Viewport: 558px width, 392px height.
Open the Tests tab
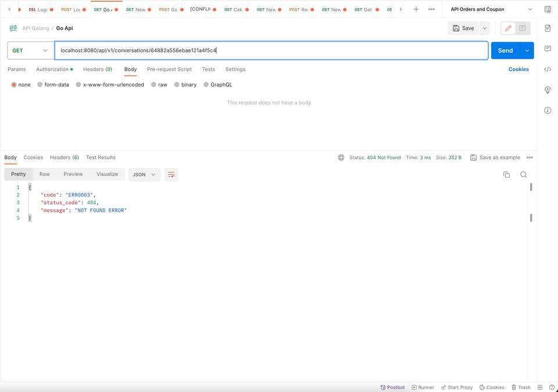[x=209, y=69]
